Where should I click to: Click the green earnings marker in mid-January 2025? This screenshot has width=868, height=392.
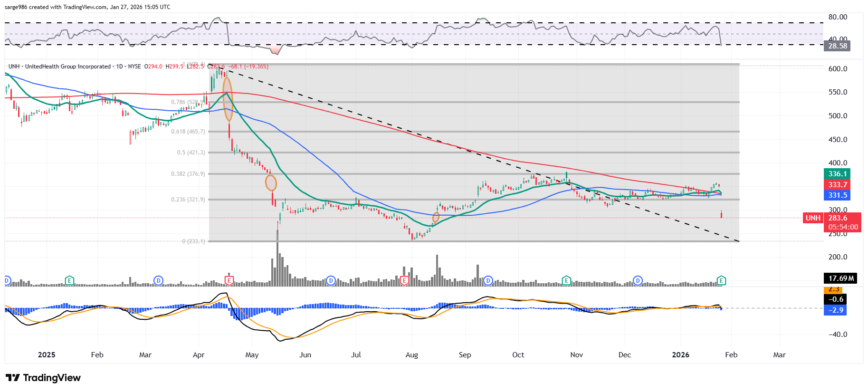tap(69, 280)
